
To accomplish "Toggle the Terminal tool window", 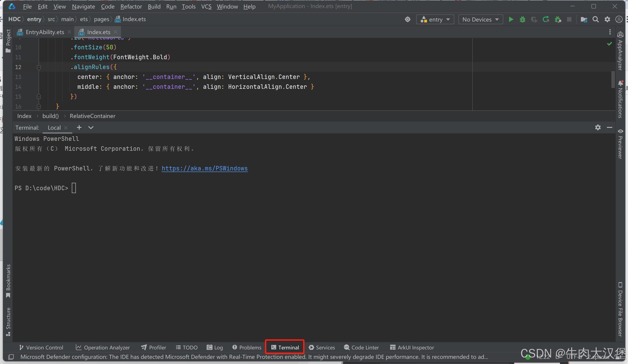I will coord(285,347).
